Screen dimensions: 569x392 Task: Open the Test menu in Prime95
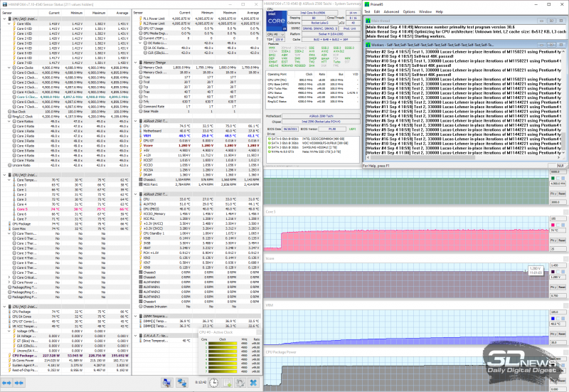click(367, 11)
